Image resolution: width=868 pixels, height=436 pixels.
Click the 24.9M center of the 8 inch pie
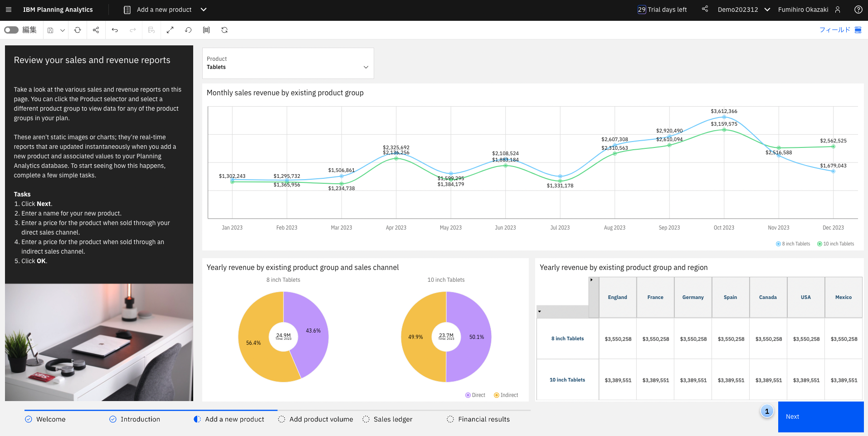283,337
